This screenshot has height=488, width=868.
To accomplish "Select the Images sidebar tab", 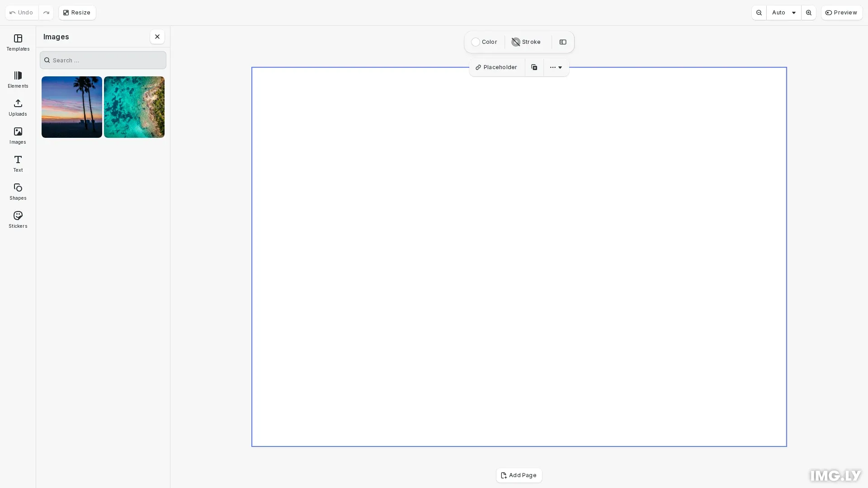I will point(18,136).
